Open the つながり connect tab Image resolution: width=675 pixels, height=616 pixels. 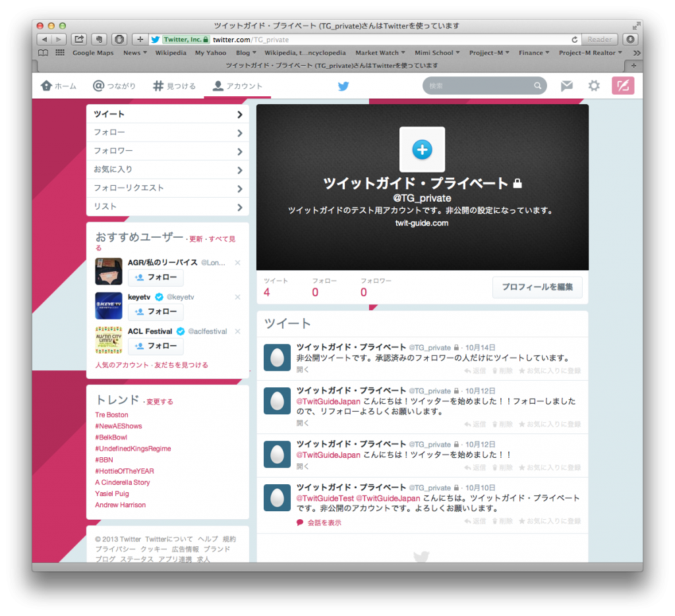[114, 86]
